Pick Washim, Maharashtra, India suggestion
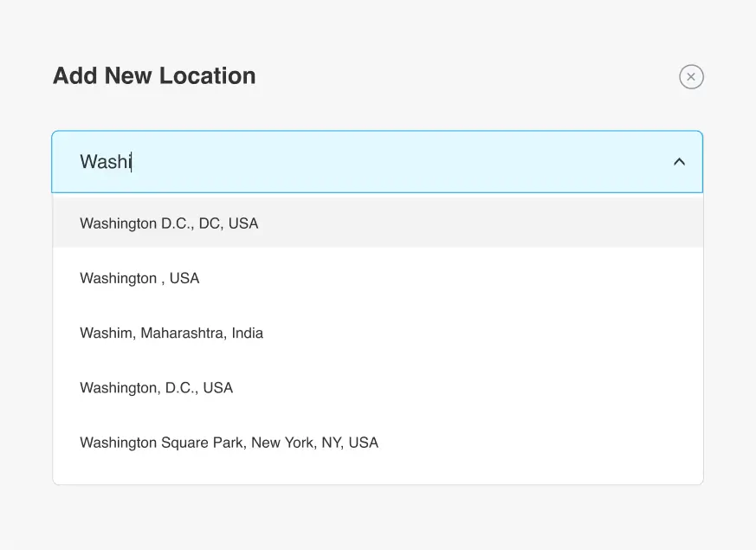Viewport: 756px width, 550px height. [378, 333]
